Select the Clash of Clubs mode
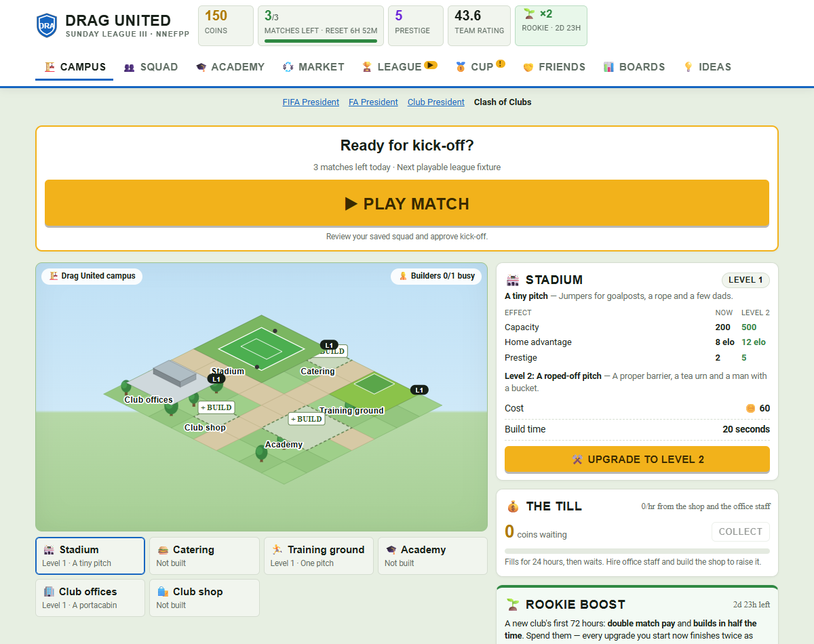814x644 pixels. tap(503, 102)
